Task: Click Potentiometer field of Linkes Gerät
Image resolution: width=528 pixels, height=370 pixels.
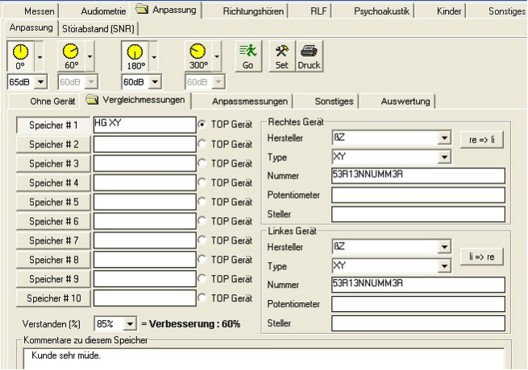Action: tap(418, 304)
